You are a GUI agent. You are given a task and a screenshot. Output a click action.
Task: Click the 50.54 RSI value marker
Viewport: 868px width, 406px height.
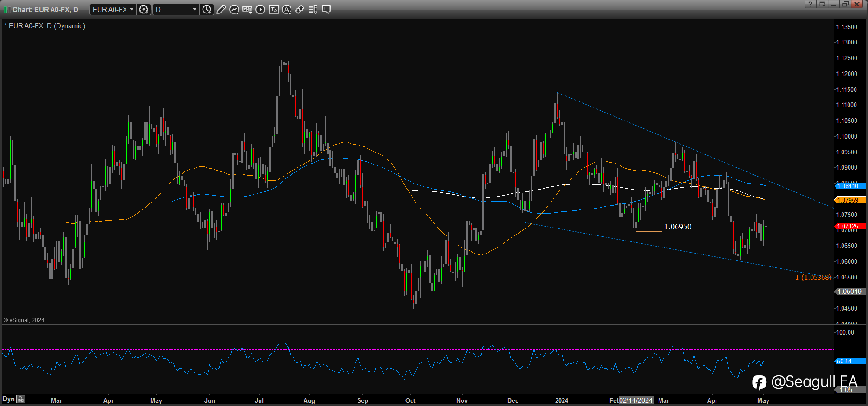click(850, 361)
